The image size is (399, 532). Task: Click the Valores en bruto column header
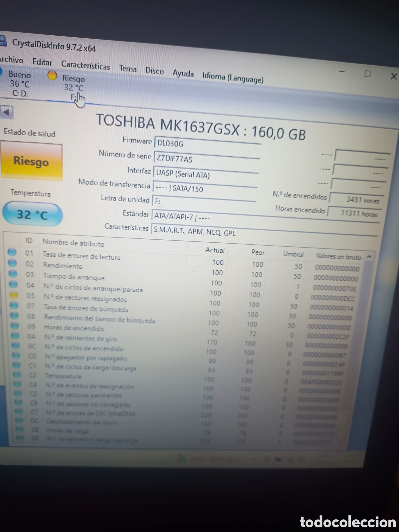click(x=338, y=256)
